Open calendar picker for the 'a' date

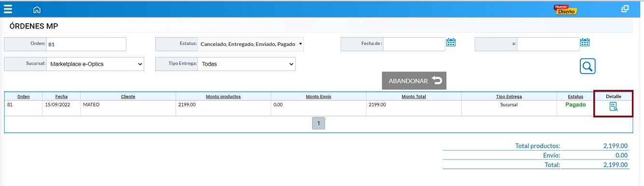pos(585,43)
